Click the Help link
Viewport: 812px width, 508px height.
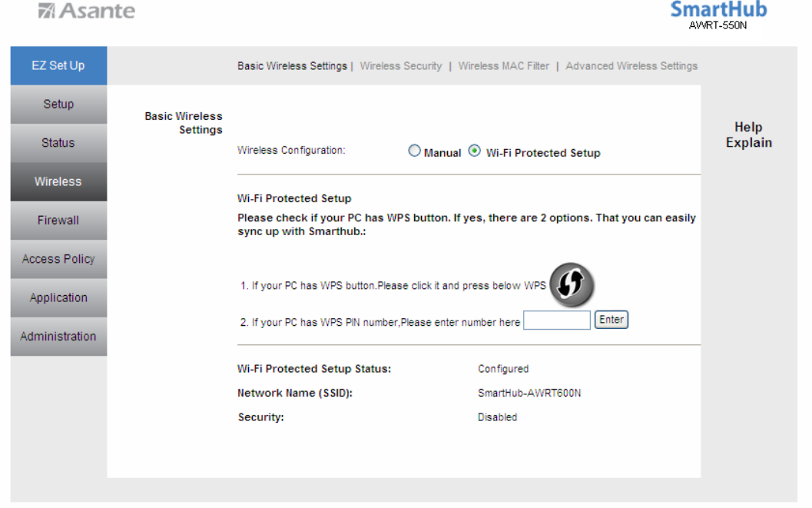(748, 128)
